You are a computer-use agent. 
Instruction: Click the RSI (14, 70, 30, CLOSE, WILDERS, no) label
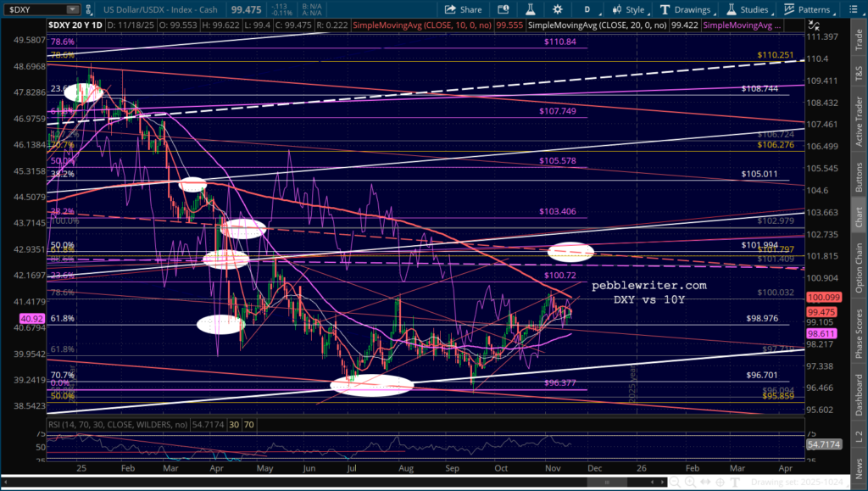[118, 425]
